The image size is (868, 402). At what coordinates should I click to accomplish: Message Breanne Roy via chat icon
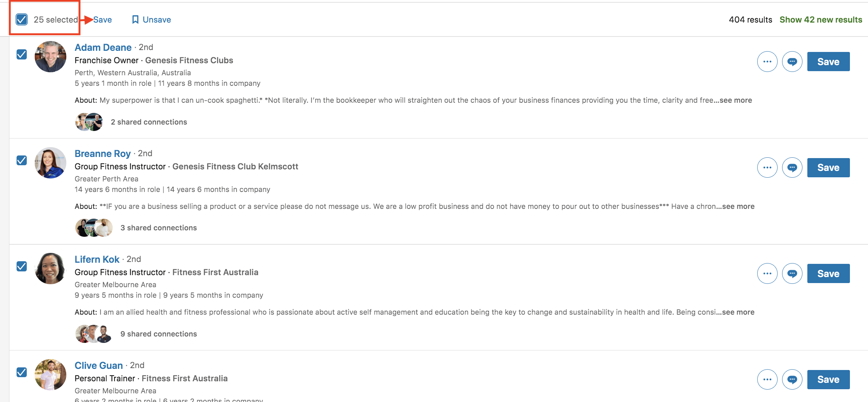pyautogui.click(x=792, y=167)
